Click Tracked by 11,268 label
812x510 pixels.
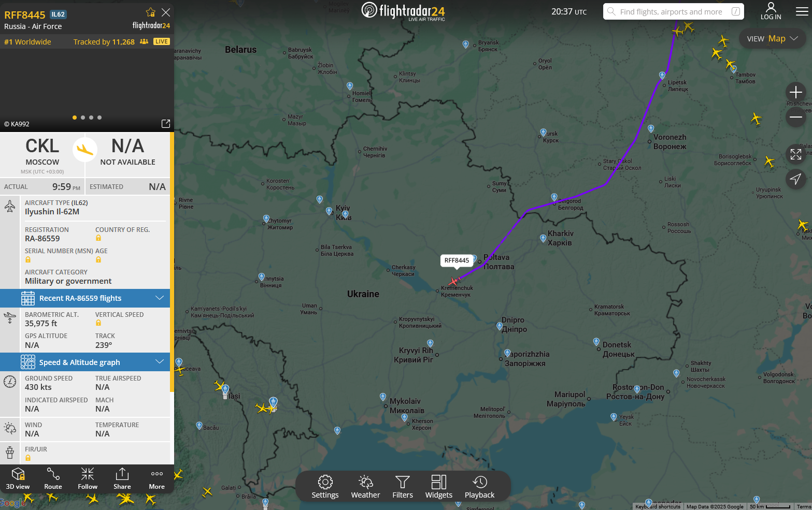pyautogui.click(x=104, y=42)
